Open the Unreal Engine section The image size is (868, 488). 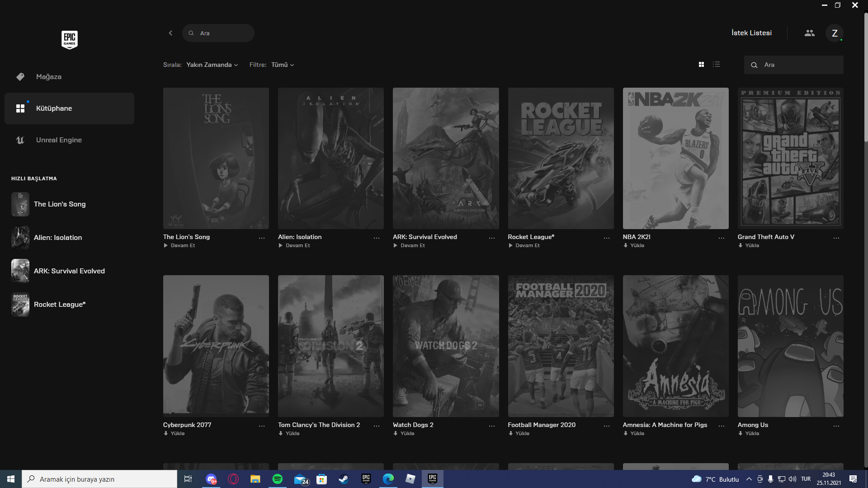69,140
